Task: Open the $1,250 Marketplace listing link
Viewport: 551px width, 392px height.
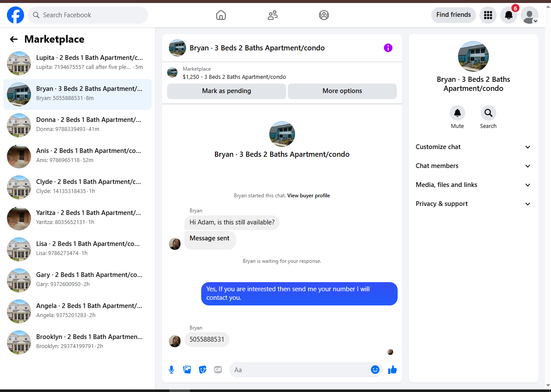Action: [234, 77]
